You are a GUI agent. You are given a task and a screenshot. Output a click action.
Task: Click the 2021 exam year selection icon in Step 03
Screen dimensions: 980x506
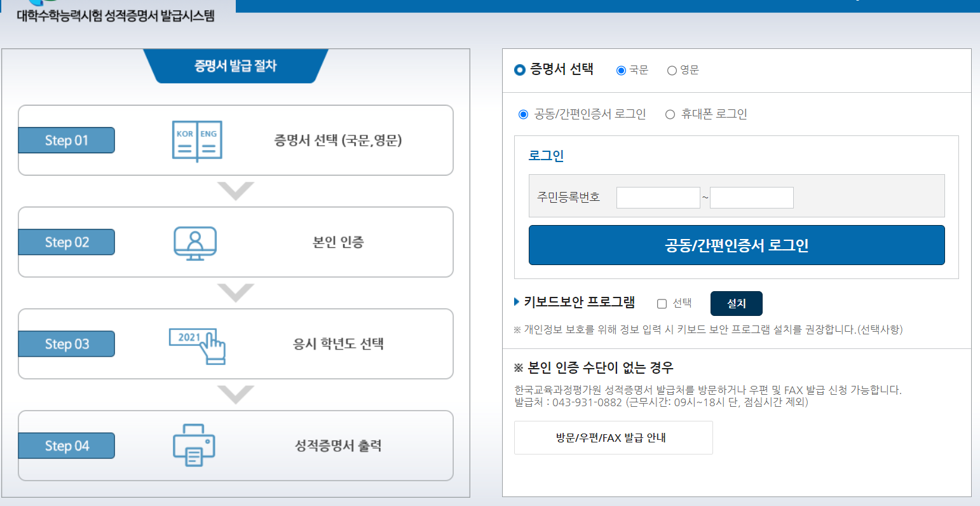[196, 344]
